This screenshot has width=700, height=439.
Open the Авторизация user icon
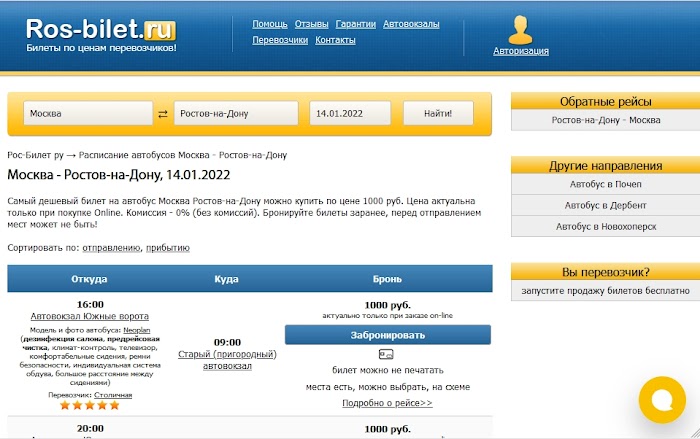[521, 30]
